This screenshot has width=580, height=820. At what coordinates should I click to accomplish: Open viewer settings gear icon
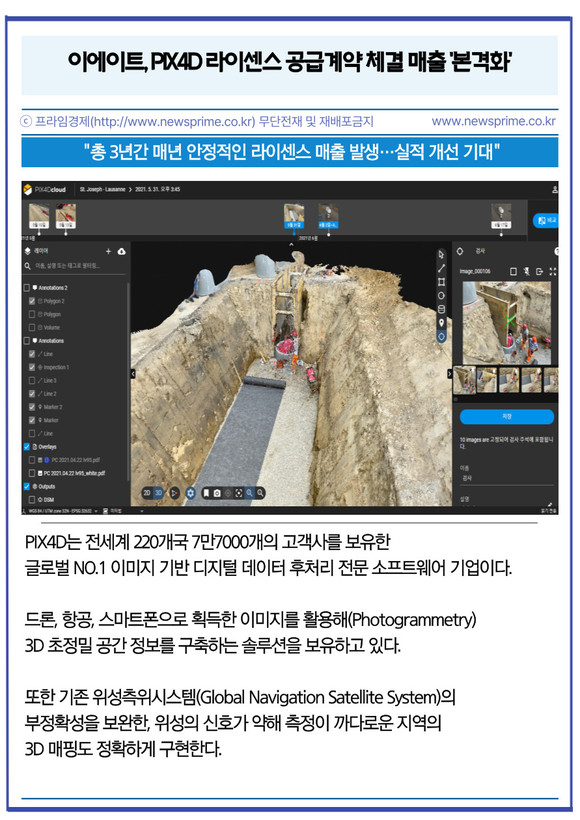190,493
